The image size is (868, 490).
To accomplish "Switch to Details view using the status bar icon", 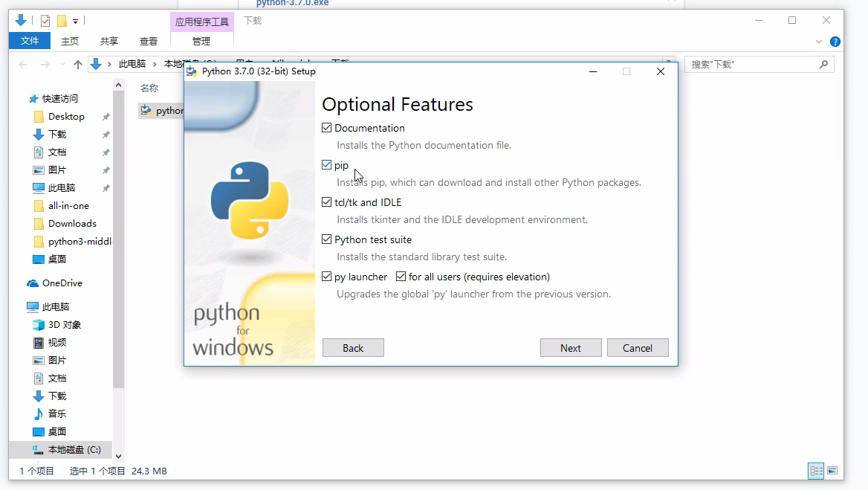I will tap(816, 471).
